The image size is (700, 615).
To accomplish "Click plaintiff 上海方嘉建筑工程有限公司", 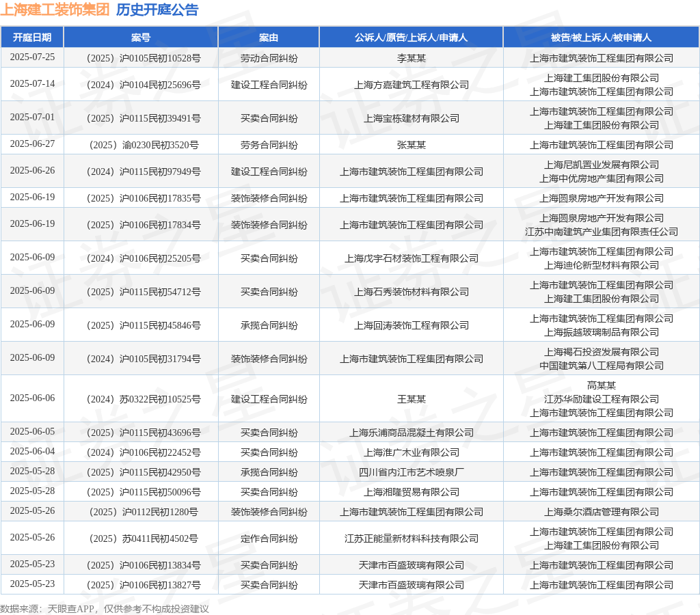I will click(x=411, y=85).
